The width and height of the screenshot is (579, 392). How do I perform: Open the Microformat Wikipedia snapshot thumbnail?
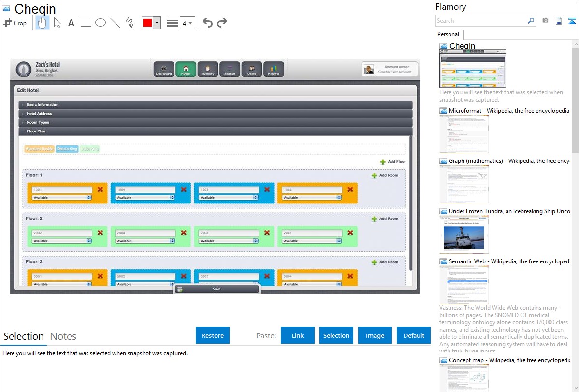[x=464, y=134]
